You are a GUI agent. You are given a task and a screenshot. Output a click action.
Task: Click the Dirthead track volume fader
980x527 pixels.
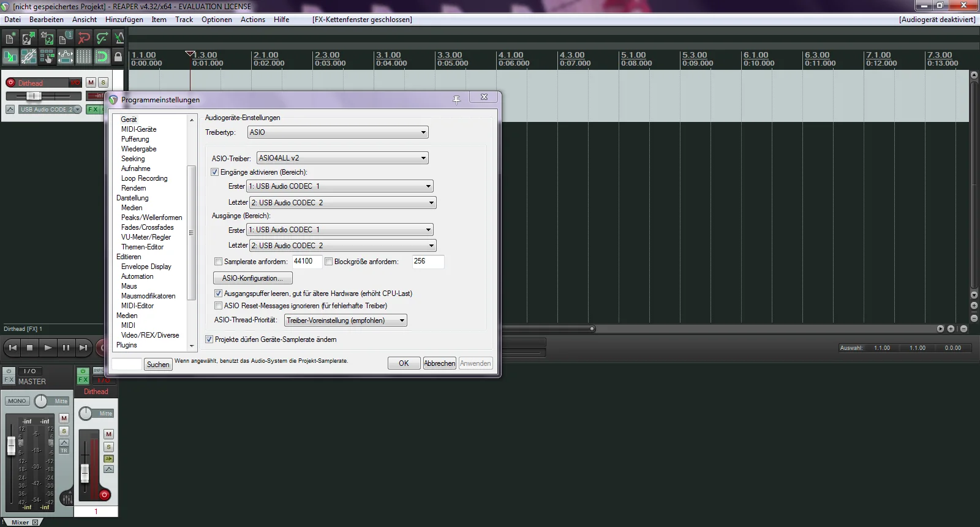point(34,96)
